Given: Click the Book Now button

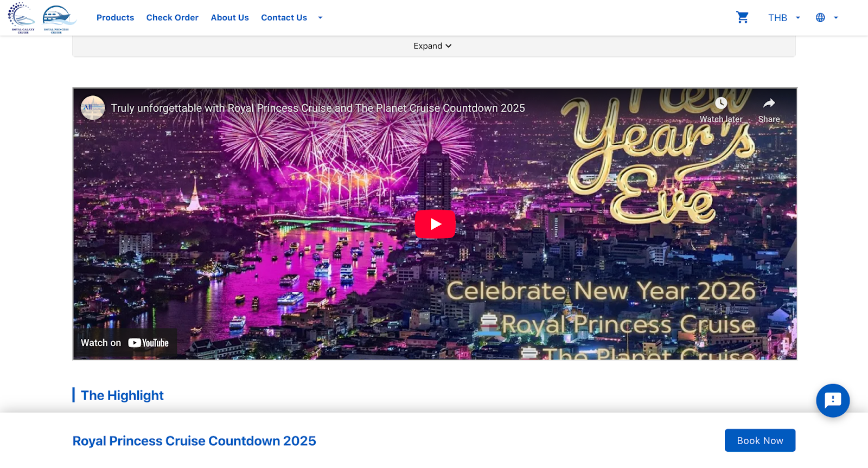Looking at the screenshot, I should point(759,440).
